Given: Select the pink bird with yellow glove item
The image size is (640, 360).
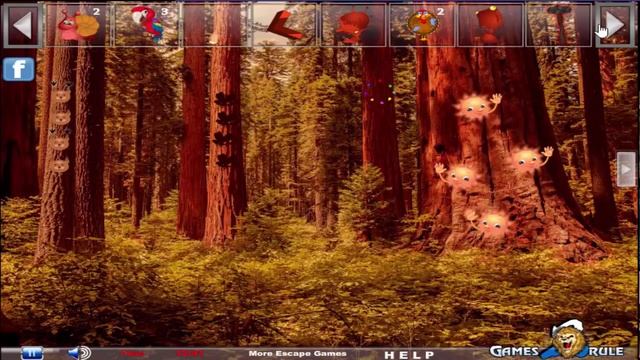Looking at the screenshot, I should tap(78, 25).
